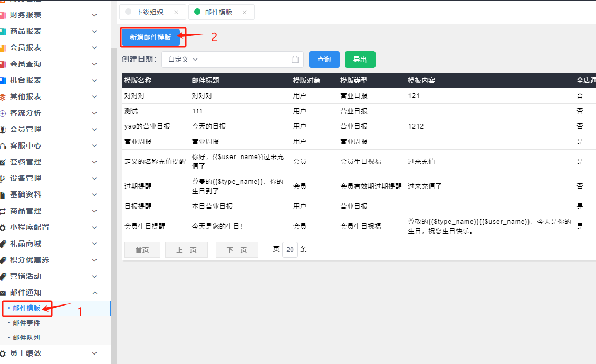Click the 下一页 pagination button
The image size is (596, 364).
[x=237, y=250]
